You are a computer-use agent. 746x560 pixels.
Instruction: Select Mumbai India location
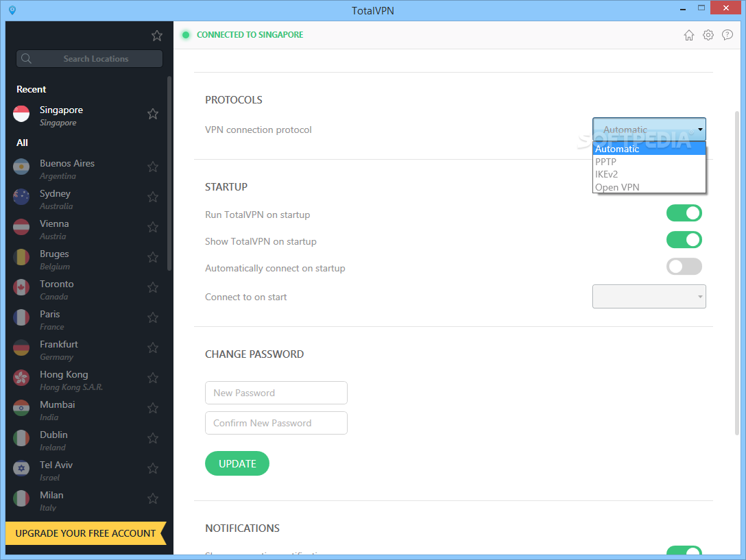[86, 410]
